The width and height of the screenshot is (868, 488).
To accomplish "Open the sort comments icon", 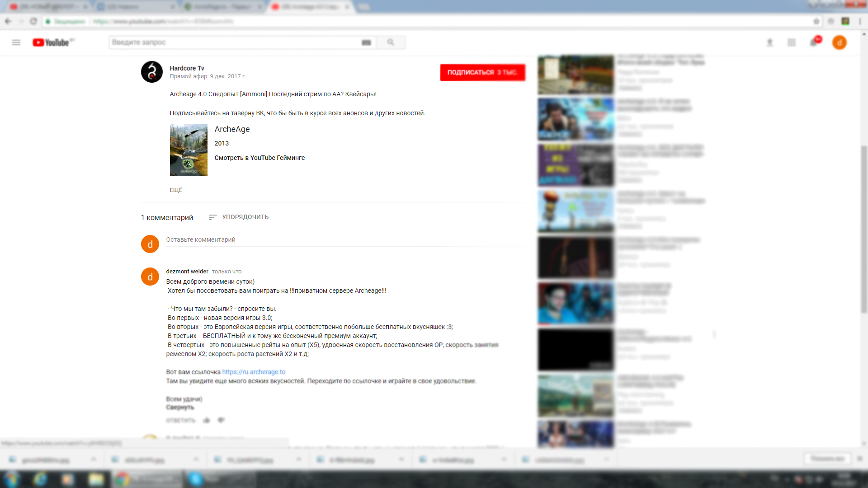I will pos(212,217).
